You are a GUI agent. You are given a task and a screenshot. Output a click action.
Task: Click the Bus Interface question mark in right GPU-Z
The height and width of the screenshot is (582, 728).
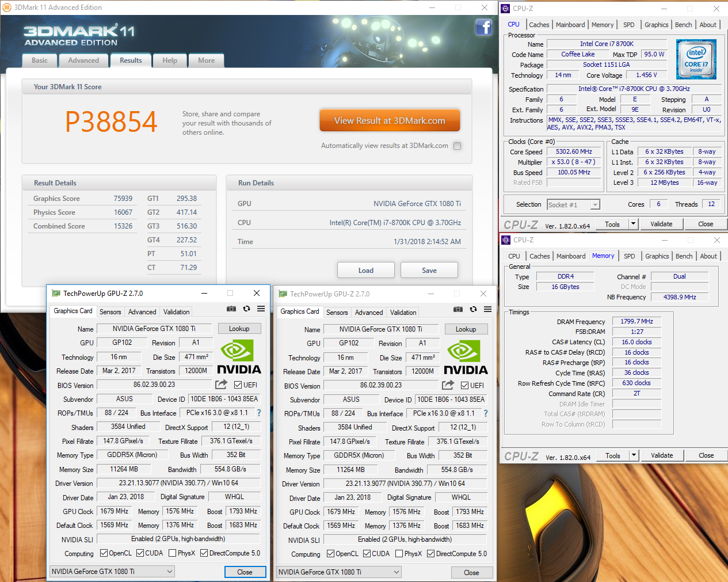tap(485, 413)
